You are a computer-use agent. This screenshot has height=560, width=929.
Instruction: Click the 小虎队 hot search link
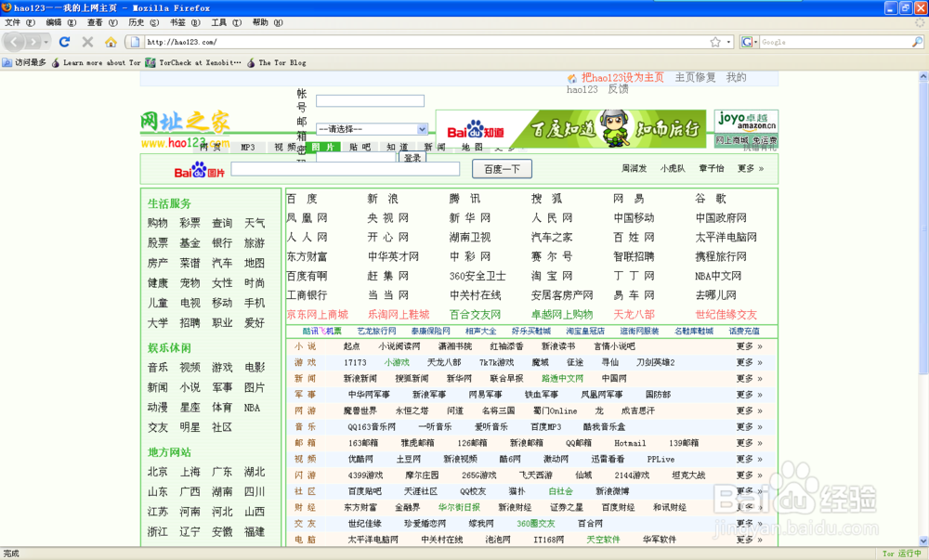(x=673, y=169)
